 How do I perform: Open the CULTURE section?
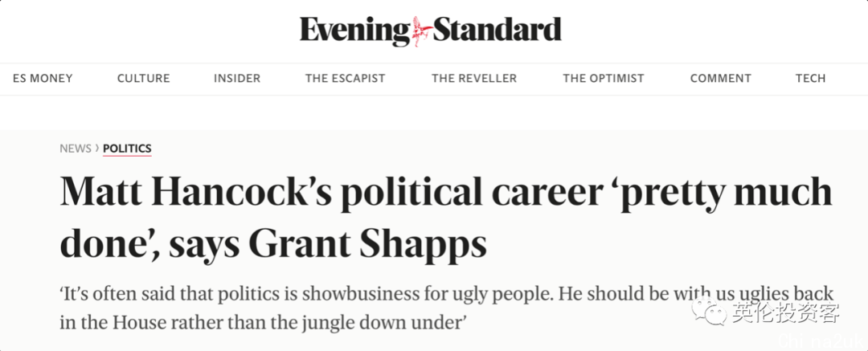point(143,79)
